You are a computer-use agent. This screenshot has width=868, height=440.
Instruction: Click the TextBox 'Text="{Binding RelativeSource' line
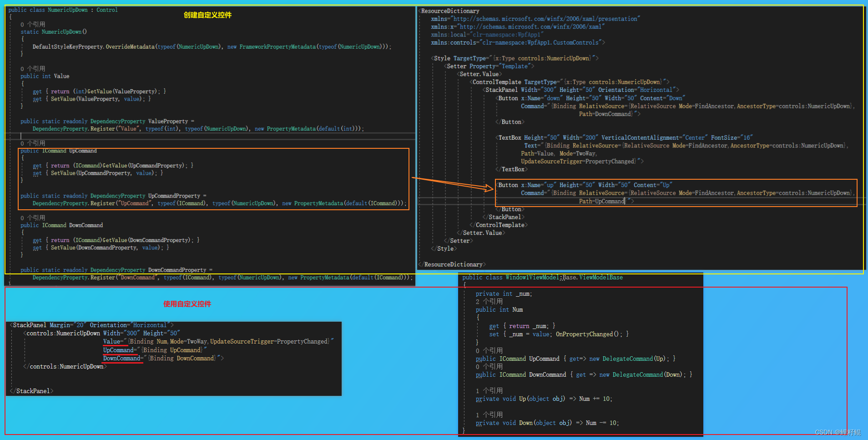(x=686, y=146)
